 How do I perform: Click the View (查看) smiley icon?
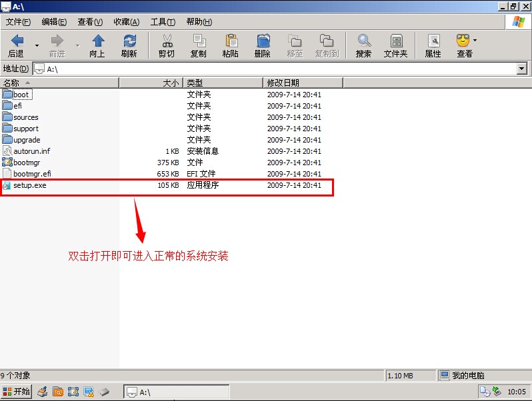(x=463, y=41)
